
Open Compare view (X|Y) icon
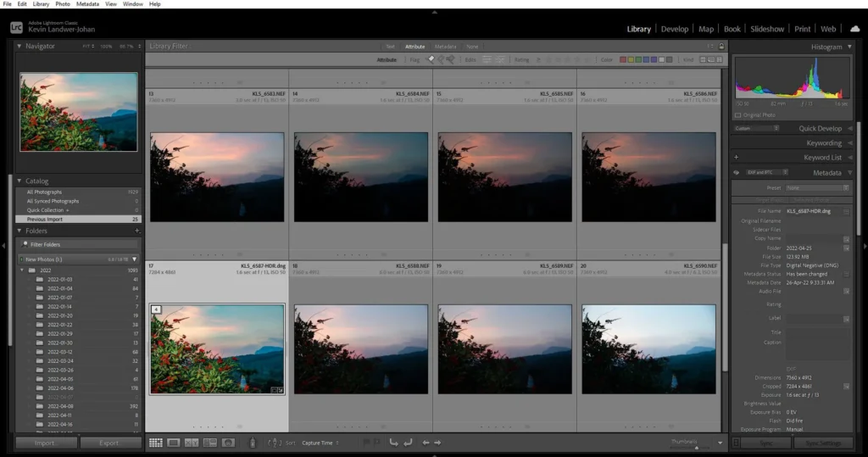point(192,443)
